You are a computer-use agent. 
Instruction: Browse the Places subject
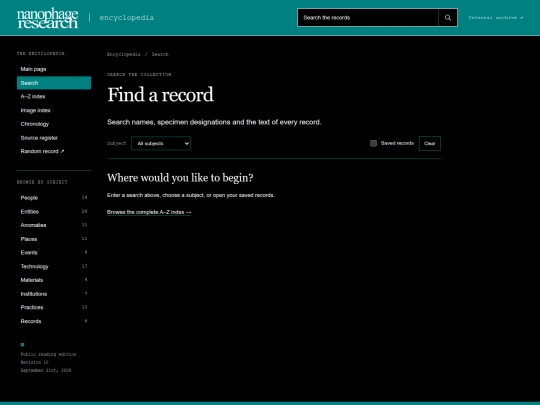(x=54, y=239)
